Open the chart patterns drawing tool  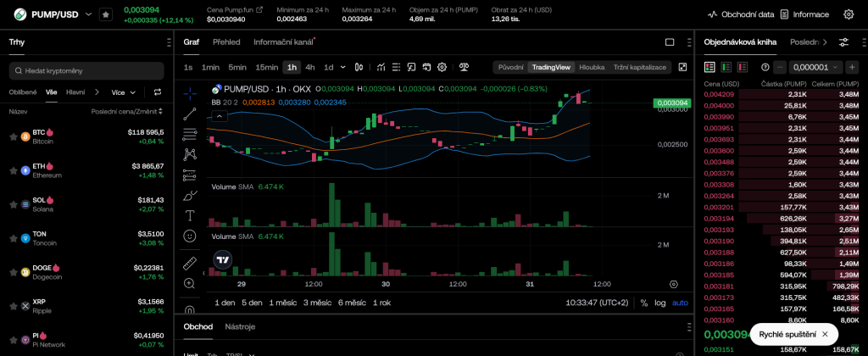(190, 154)
